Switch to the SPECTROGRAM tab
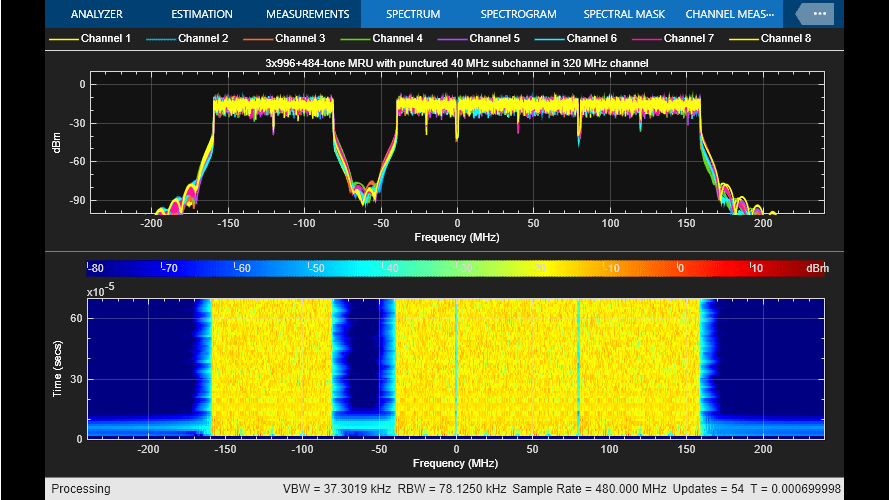Image resolution: width=889 pixels, height=500 pixels. [x=519, y=14]
